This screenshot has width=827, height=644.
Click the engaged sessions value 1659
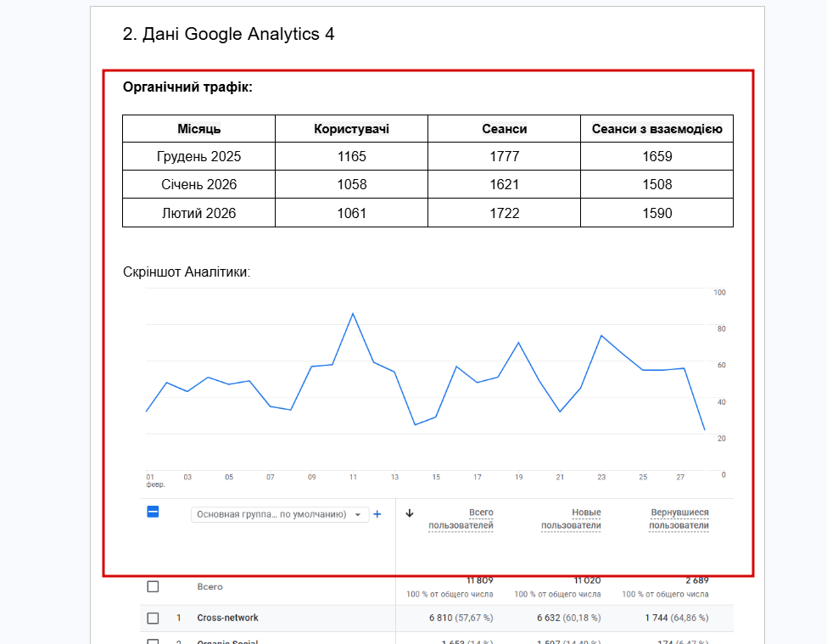coord(657,156)
